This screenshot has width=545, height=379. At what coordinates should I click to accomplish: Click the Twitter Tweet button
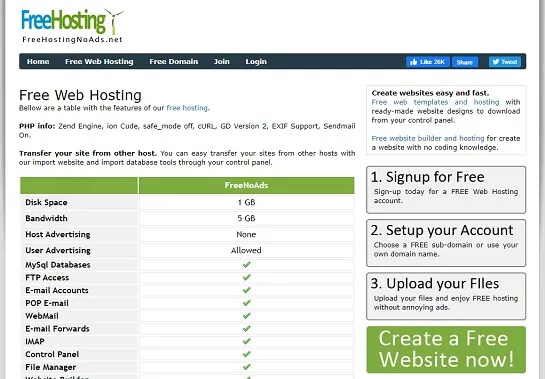(505, 62)
